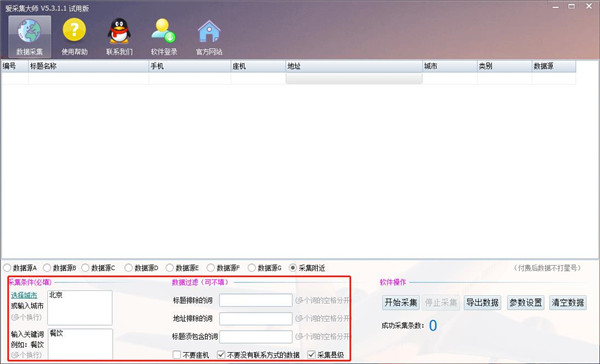Choose the 采集附近 radio option

click(x=293, y=268)
